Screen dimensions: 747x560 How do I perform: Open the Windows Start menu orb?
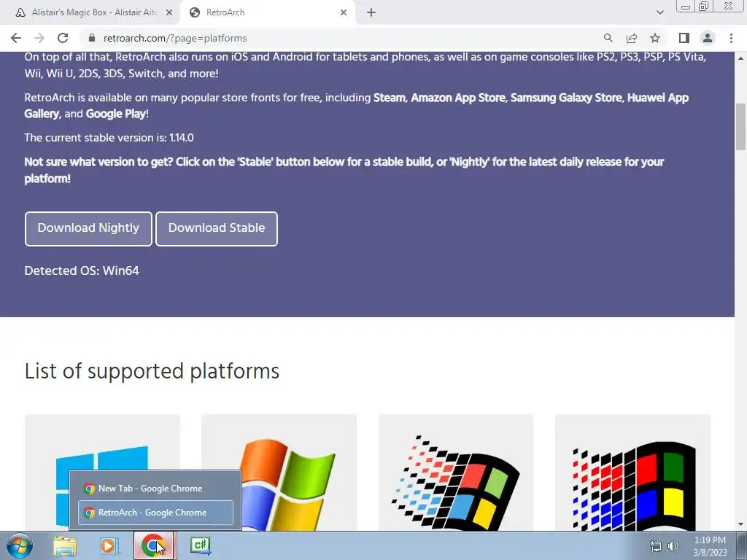(20, 545)
